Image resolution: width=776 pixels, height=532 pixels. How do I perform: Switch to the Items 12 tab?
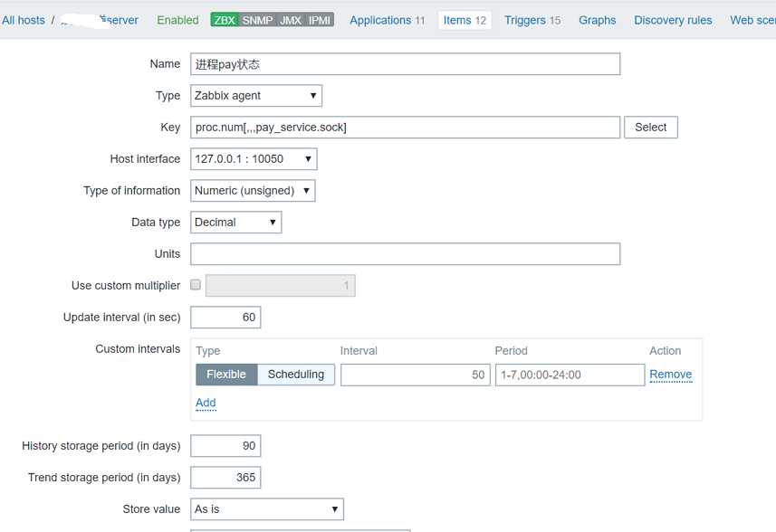[x=465, y=20]
